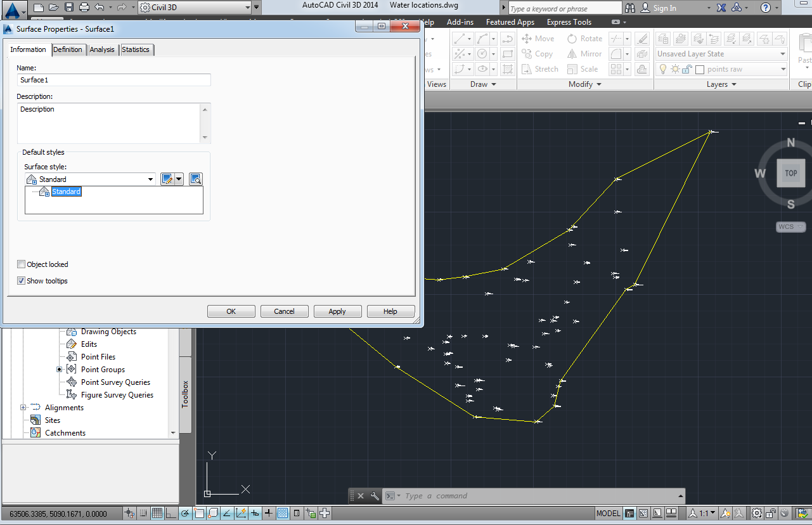Click the Name field containing Surface1
Screen dimensions: 812x525
click(114, 80)
